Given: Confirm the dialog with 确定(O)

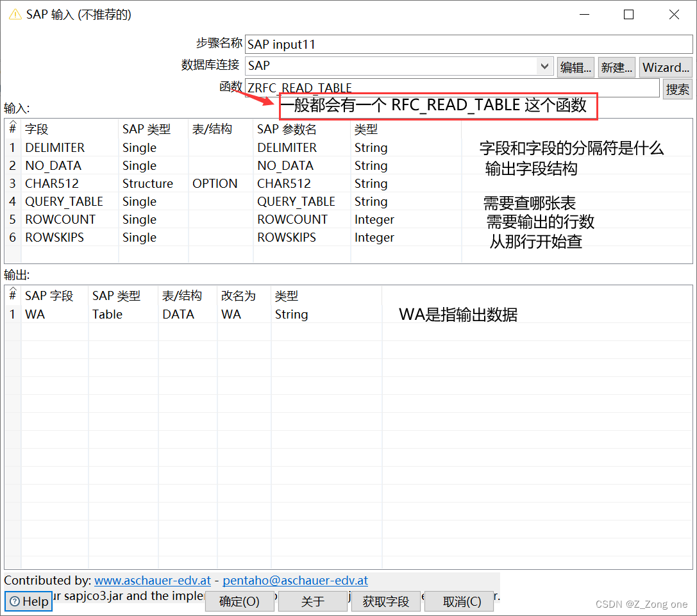Looking at the screenshot, I should click(x=239, y=601).
